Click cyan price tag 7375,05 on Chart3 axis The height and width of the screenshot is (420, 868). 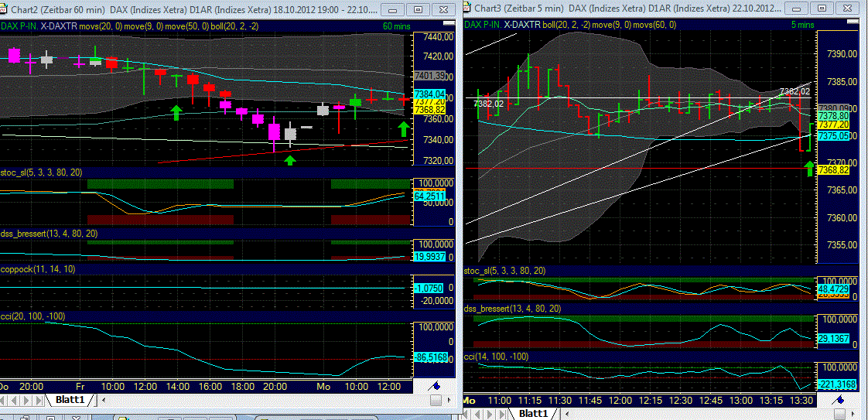pos(833,135)
